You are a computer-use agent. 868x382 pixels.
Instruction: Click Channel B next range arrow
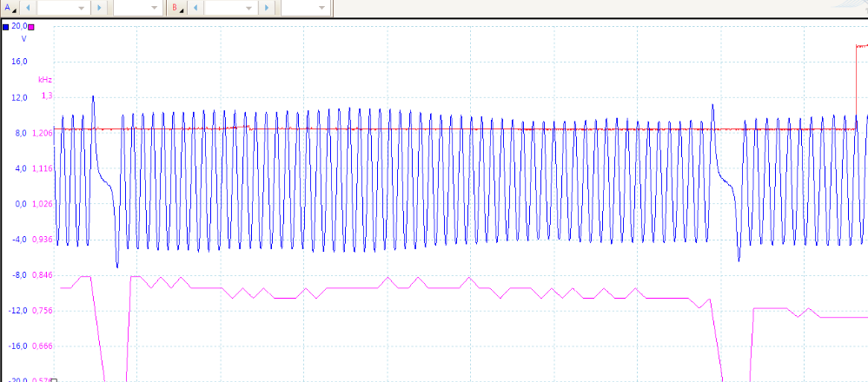[267, 8]
